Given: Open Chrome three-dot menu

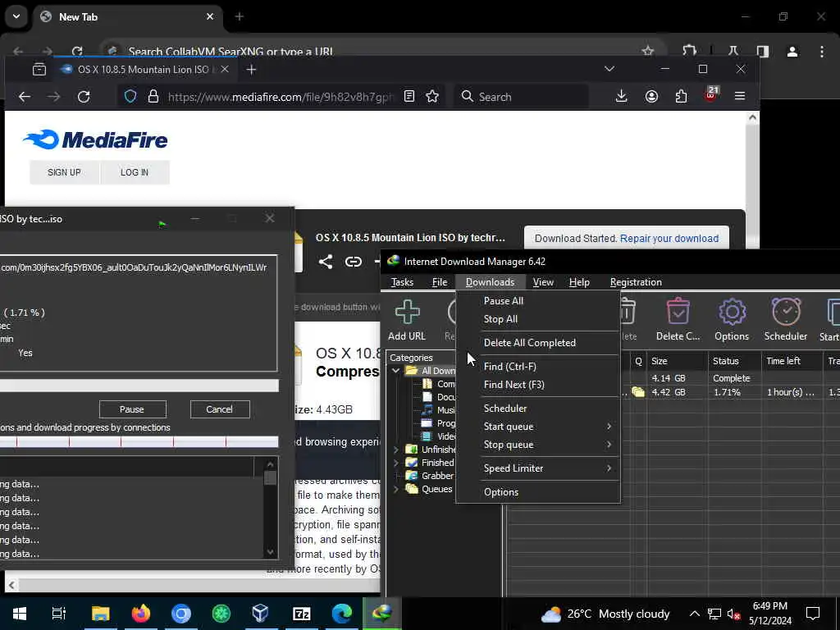Looking at the screenshot, I should coord(822,52).
